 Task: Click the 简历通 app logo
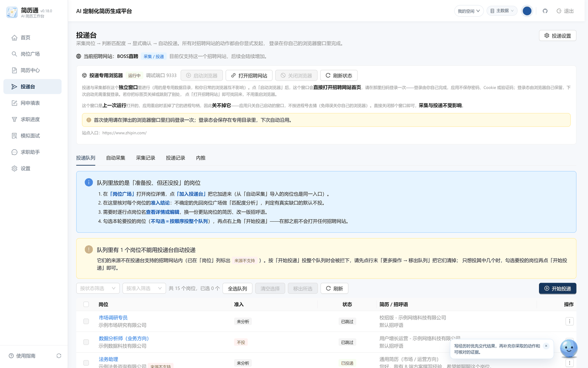click(x=12, y=12)
